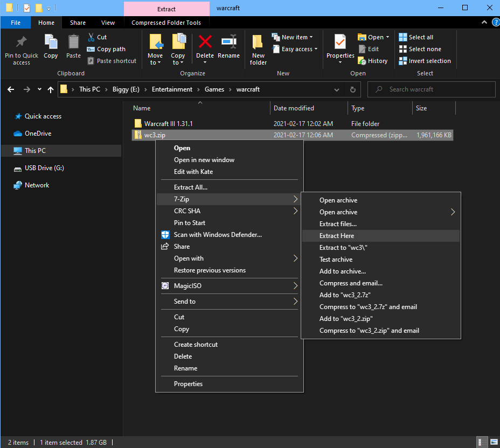Open the Move to dropdown

[155, 59]
